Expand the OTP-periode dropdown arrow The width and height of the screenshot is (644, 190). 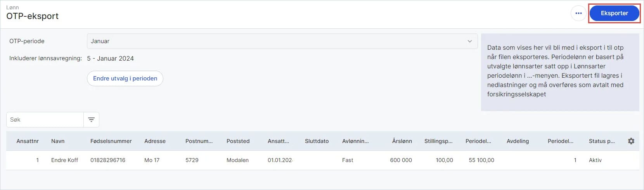point(470,41)
